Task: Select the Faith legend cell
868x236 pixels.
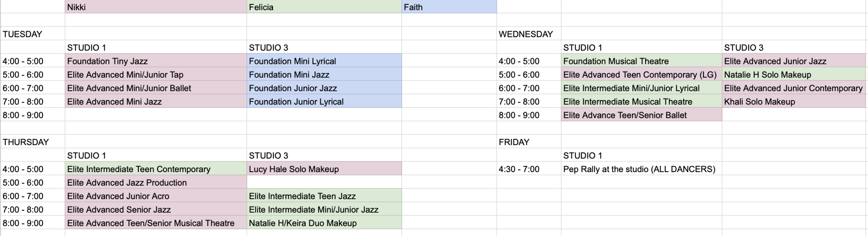Action: 449,7
